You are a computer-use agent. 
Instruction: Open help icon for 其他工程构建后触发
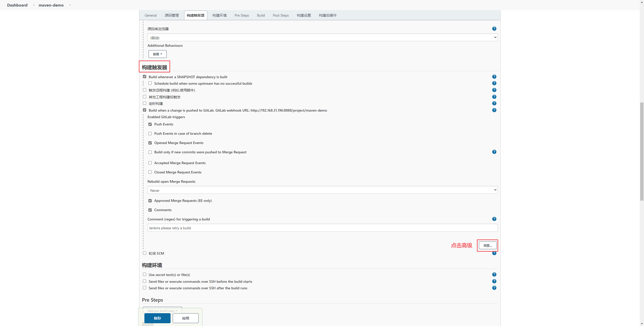(494, 97)
